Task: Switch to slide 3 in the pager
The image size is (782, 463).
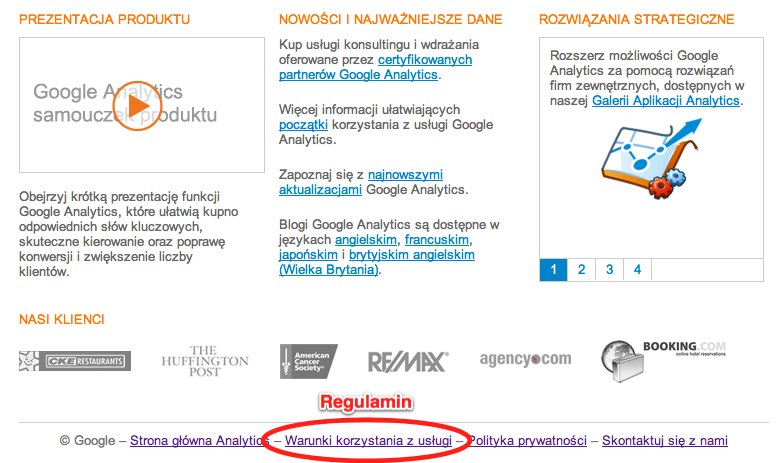Action: click(609, 270)
